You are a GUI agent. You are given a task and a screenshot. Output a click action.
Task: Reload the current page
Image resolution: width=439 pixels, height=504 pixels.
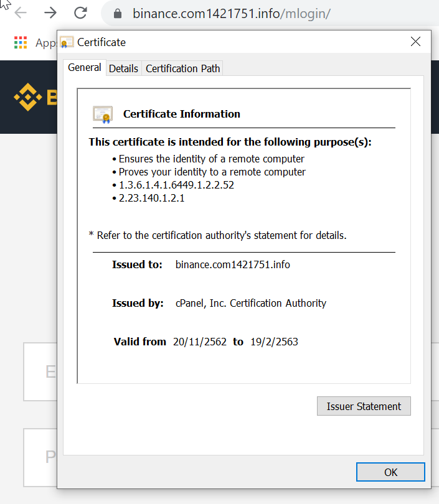point(80,13)
